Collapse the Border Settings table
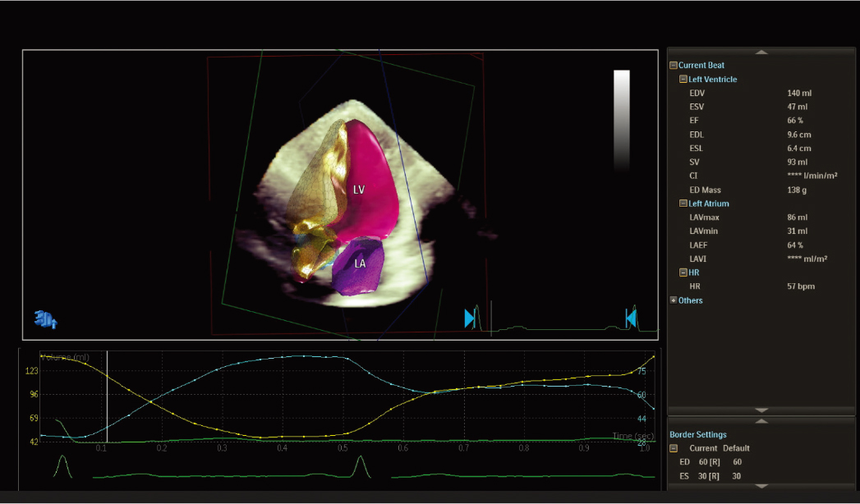 pos(674,449)
